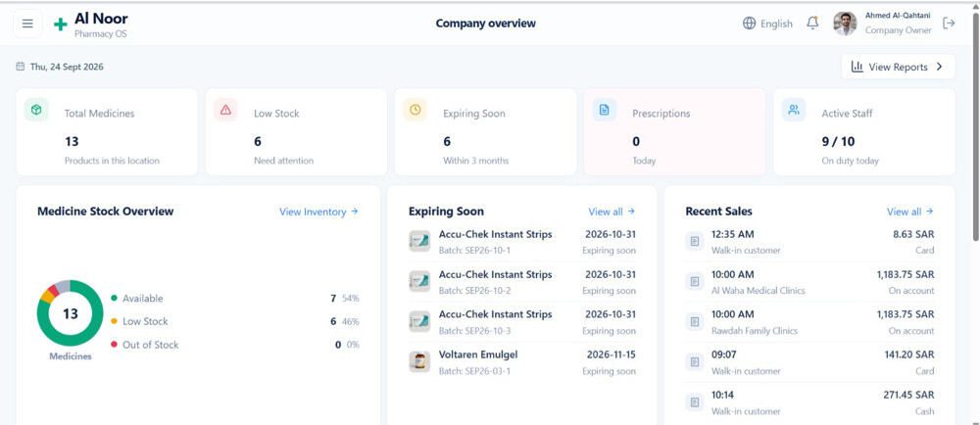Open the notifications bell
Viewport: 980px width, 425px height.
(812, 24)
